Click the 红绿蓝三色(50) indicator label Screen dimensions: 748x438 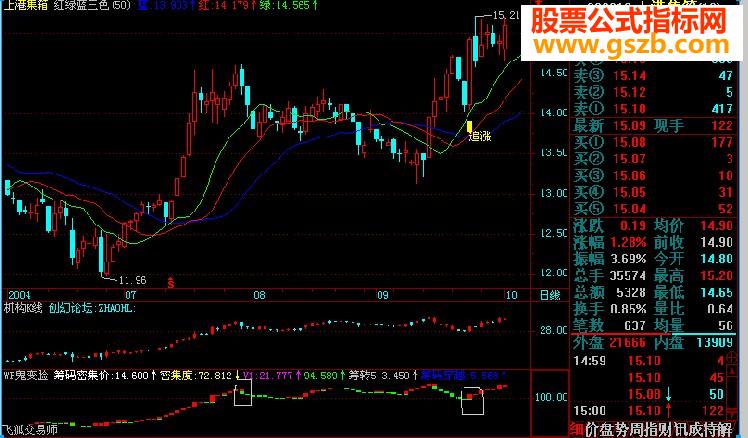coord(93,6)
